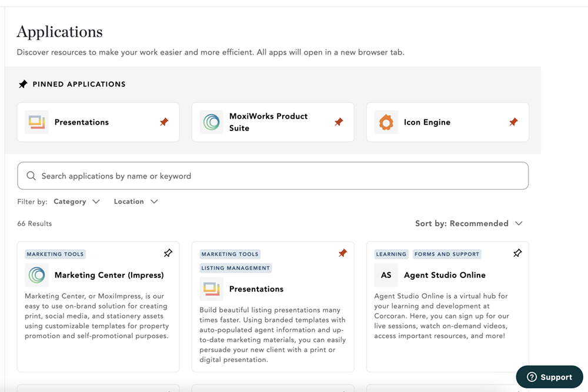Image resolution: width=588 pixels, height=392 pixels.
Task: Click the Discover resources subtitle text
Action: [211, 52]
